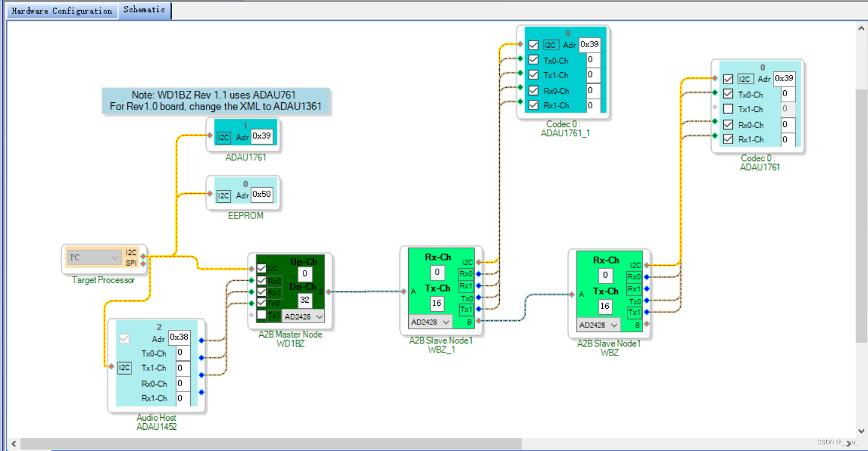Click the vertical scrollbar up arrow
This screenshot has height=451, width=868.
[861, 28]
